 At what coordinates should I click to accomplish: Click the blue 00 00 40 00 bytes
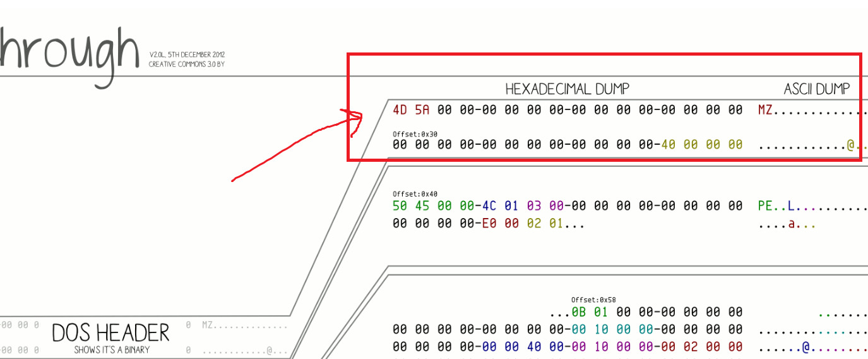coord(523,347)
